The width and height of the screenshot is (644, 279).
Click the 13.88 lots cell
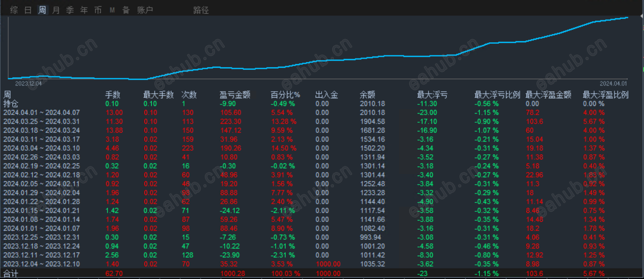point(114,130)
